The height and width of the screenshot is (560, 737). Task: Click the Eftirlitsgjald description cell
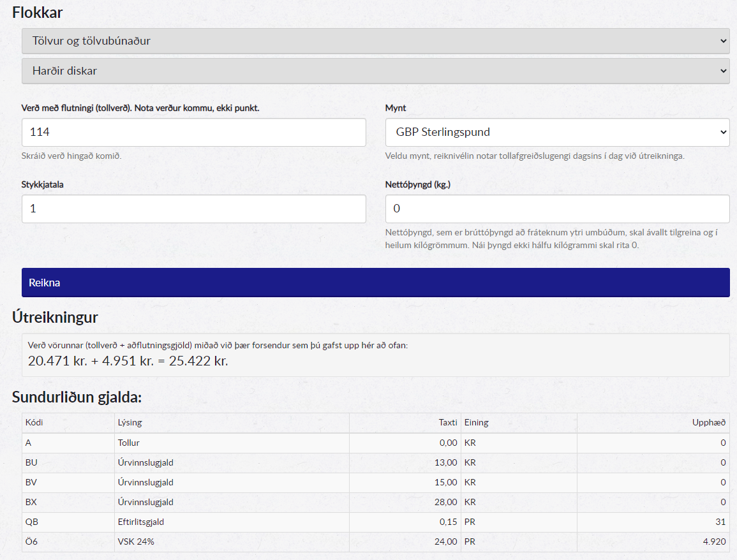tap(141, 522)
